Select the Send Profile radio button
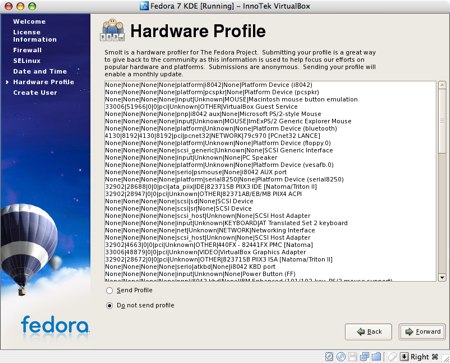This screenshot has width=450, height=363. tap(109, 290)
